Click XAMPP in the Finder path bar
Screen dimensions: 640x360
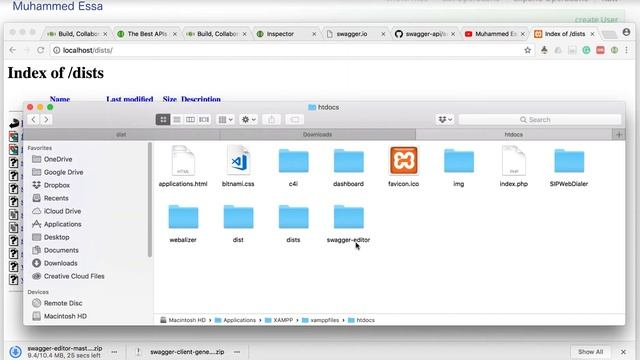[279, 320]
